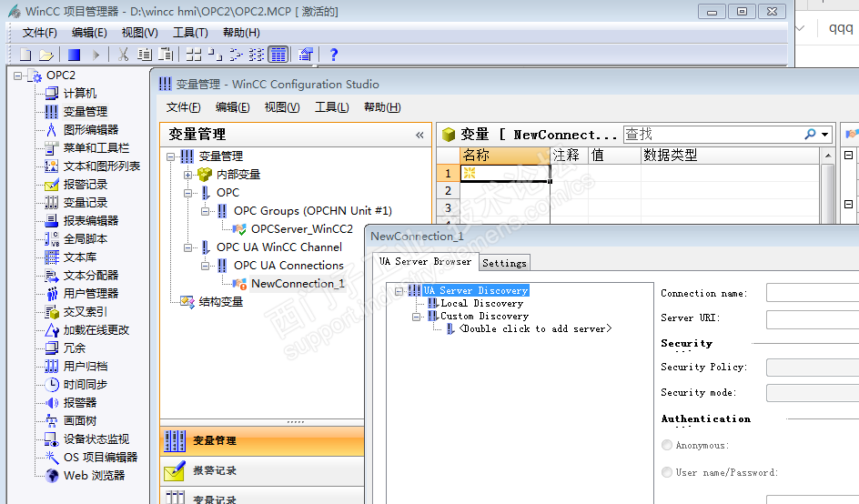The width and height of the screenshot is (859, 504).
Task: Open 编辑(E) menu in Configuration Studio
Action: (x=232, y=107)
